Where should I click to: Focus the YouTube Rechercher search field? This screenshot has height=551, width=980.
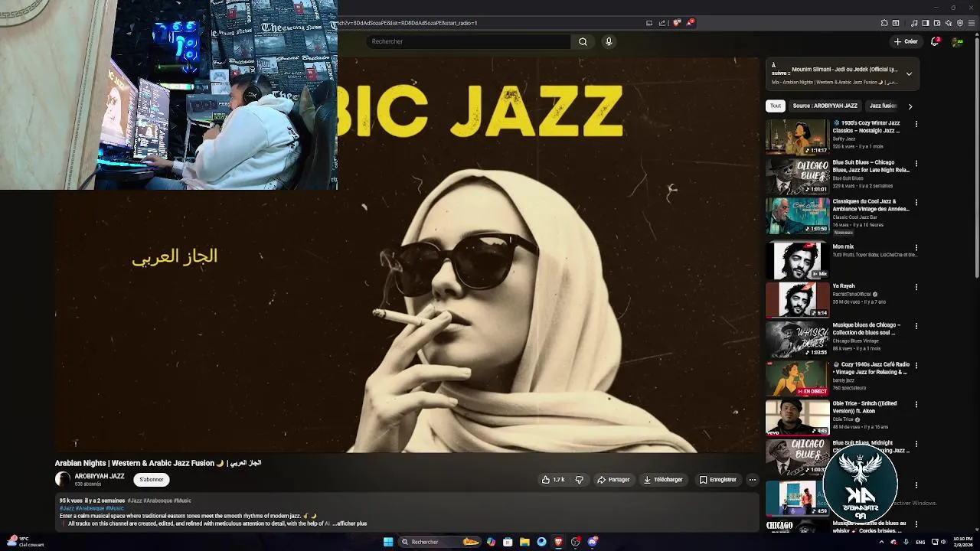469,41
